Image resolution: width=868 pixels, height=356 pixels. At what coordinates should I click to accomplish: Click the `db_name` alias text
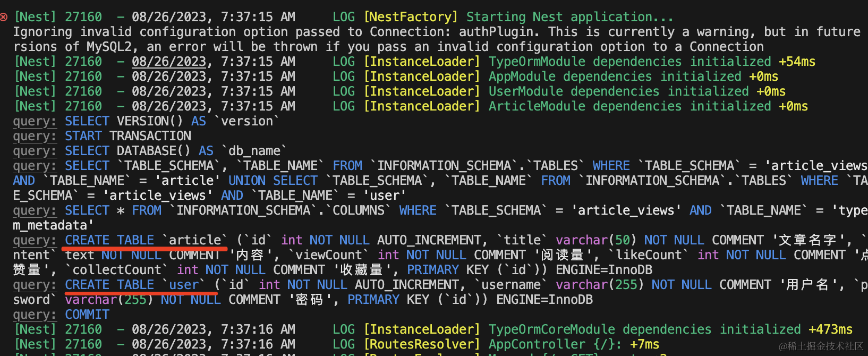pyautogui.click(x=254, y=151)
